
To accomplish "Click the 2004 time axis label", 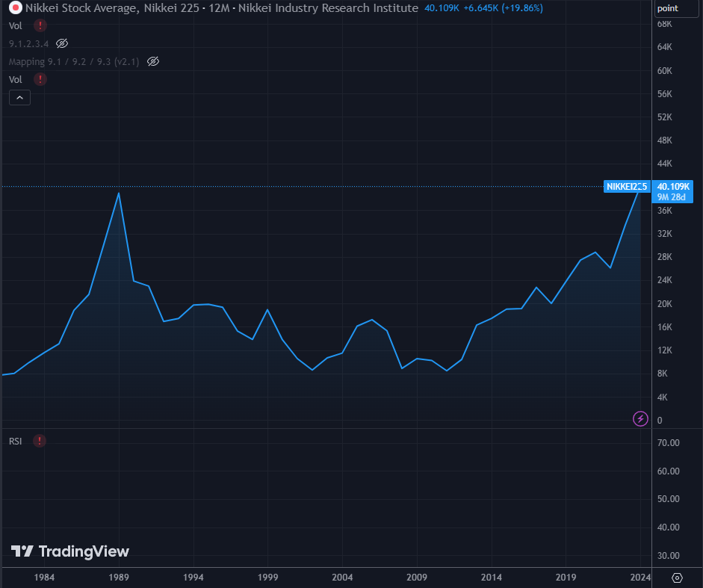I will 342,578.
